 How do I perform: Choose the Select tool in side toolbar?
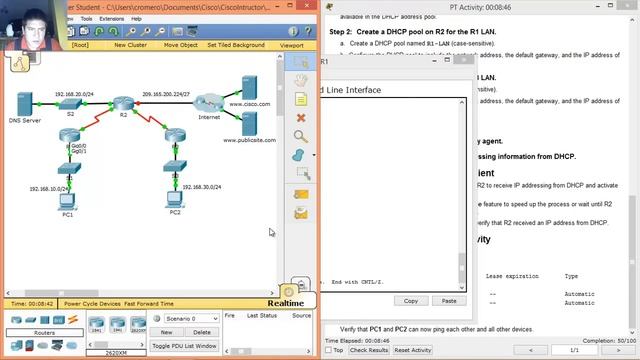coord(301,62)
